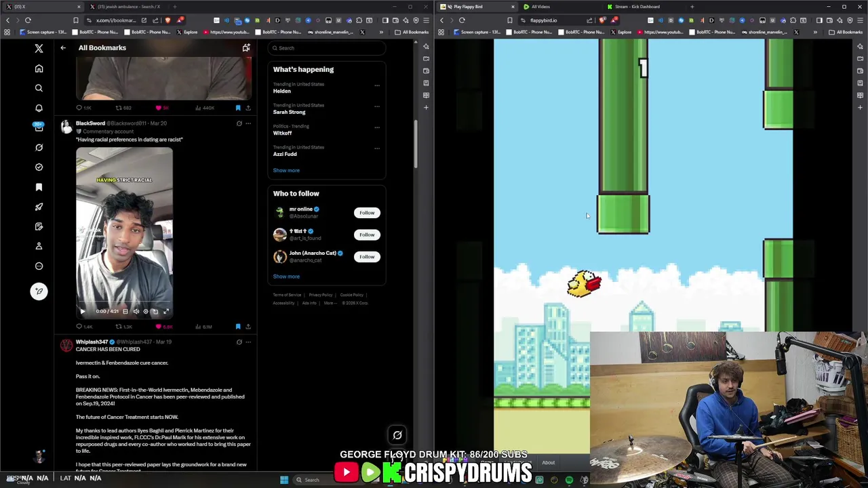The height and width of the screenshot is (488, 868).
Task: Open BlackSword profile avatar
Action: tap(66, 127)
